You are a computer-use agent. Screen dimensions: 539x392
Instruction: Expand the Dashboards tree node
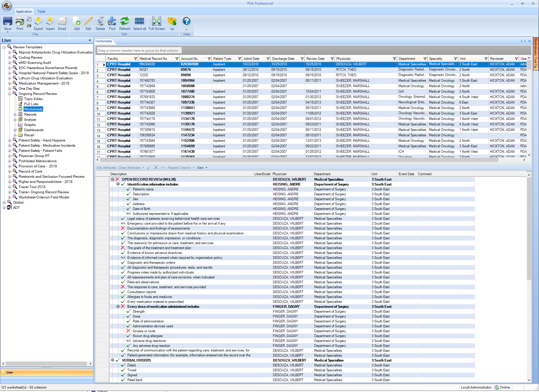15,130
